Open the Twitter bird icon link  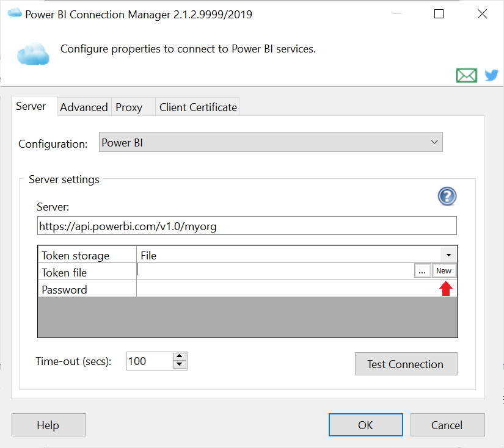(x=491, y=76)
